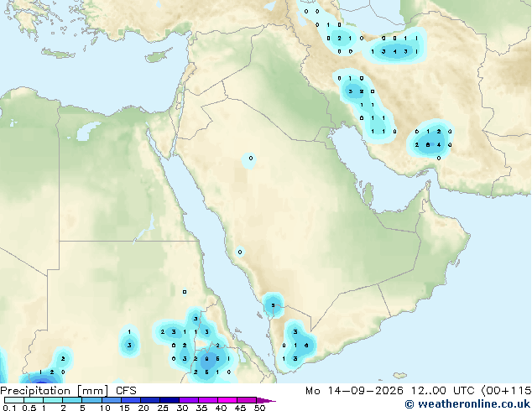This screenshot has width=532, height=411.
Task: Click the Socotra island off Yemen
Action: point(400,376)
